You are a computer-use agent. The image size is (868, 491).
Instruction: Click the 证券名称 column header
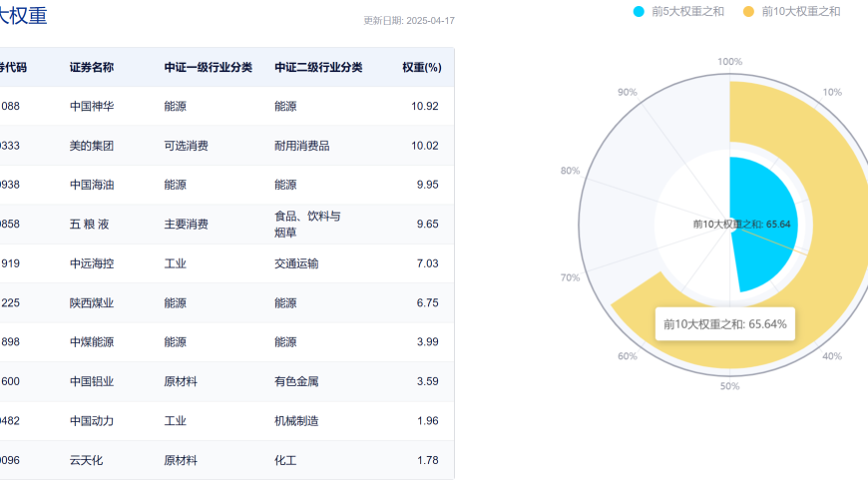92,68
